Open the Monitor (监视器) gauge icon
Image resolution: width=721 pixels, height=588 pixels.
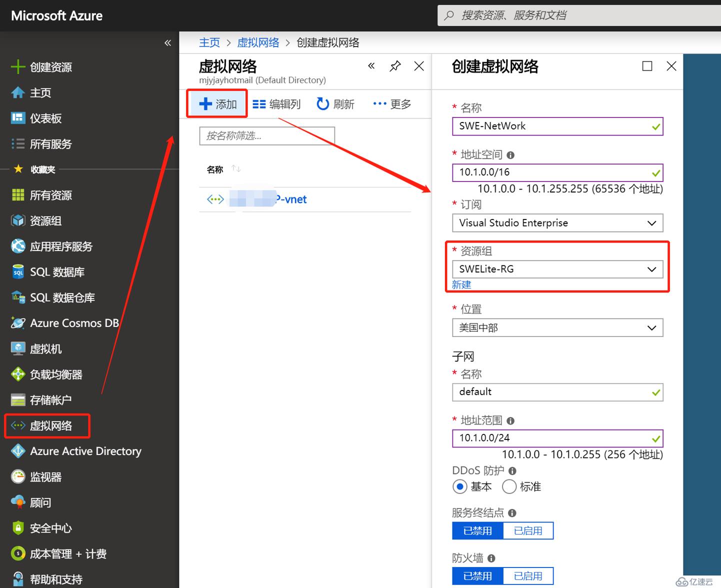point(18,477)
